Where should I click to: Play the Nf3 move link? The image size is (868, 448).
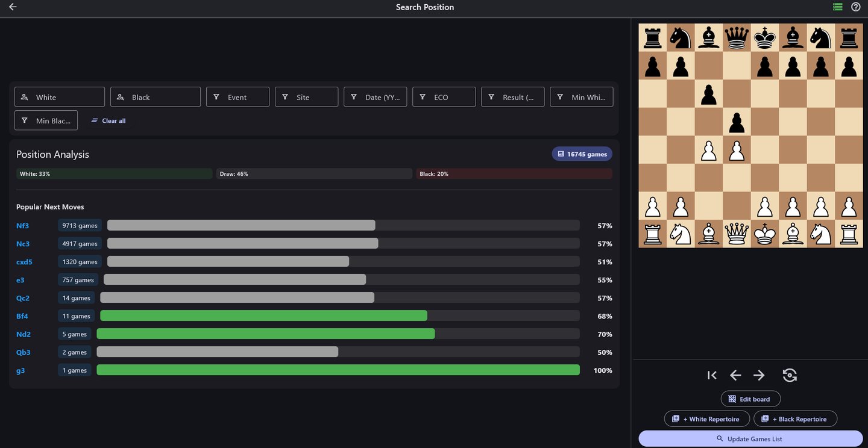click(x=22, y=226)
